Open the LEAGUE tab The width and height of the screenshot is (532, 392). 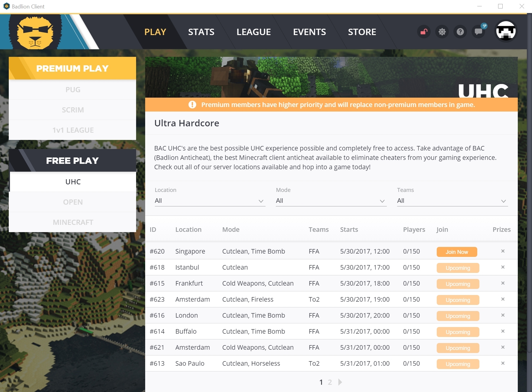pos(253,32)
